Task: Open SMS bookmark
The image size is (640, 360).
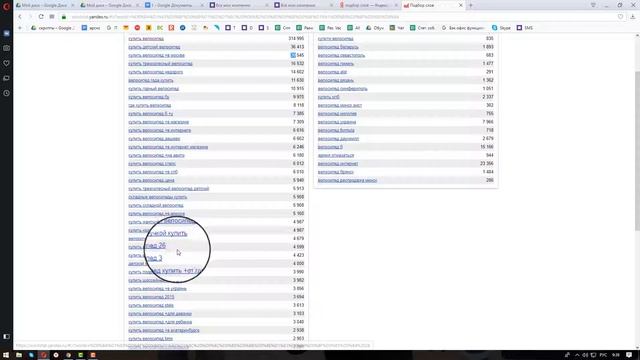Action: 525,28
